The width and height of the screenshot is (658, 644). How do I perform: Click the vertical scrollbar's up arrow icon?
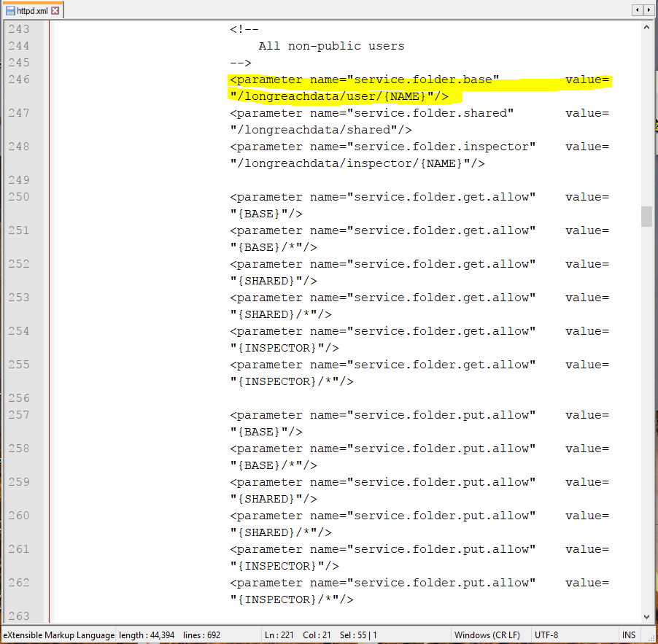[x=646, y=26]
